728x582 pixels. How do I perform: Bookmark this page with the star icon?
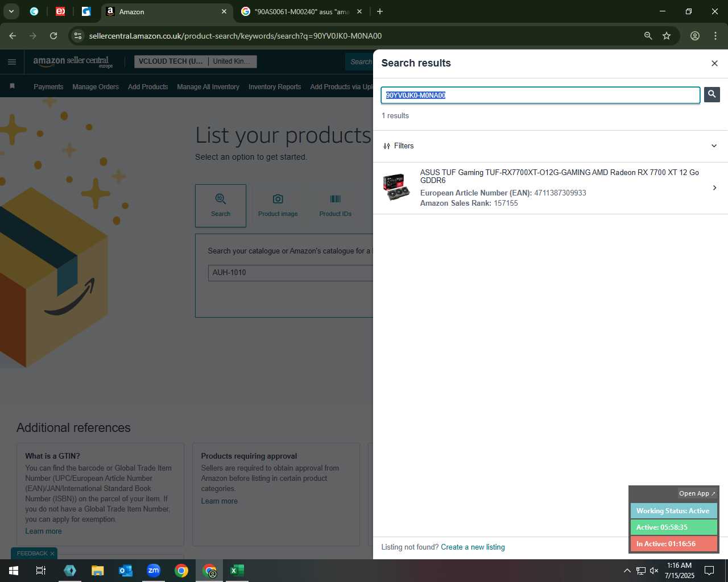667,36
